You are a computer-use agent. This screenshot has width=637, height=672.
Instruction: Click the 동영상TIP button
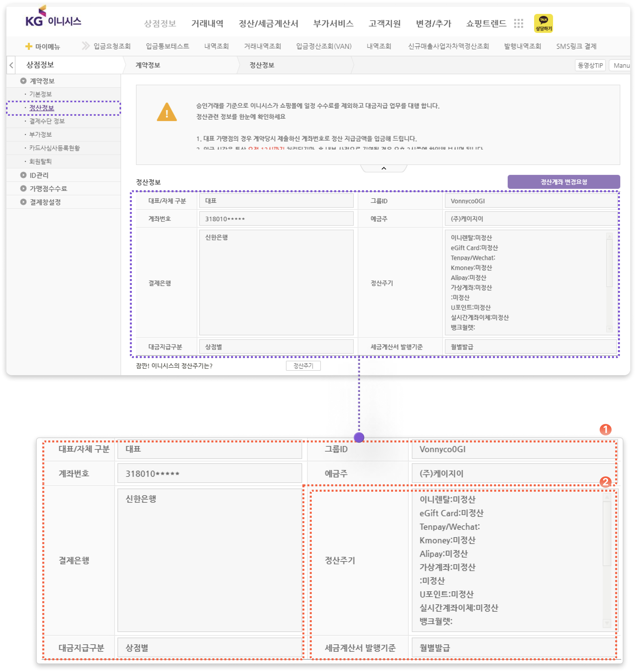tap(590, 65)
